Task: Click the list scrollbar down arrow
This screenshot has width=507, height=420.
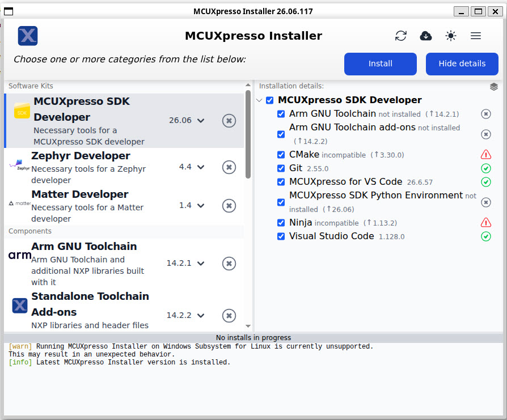Action: click(248, 326)
